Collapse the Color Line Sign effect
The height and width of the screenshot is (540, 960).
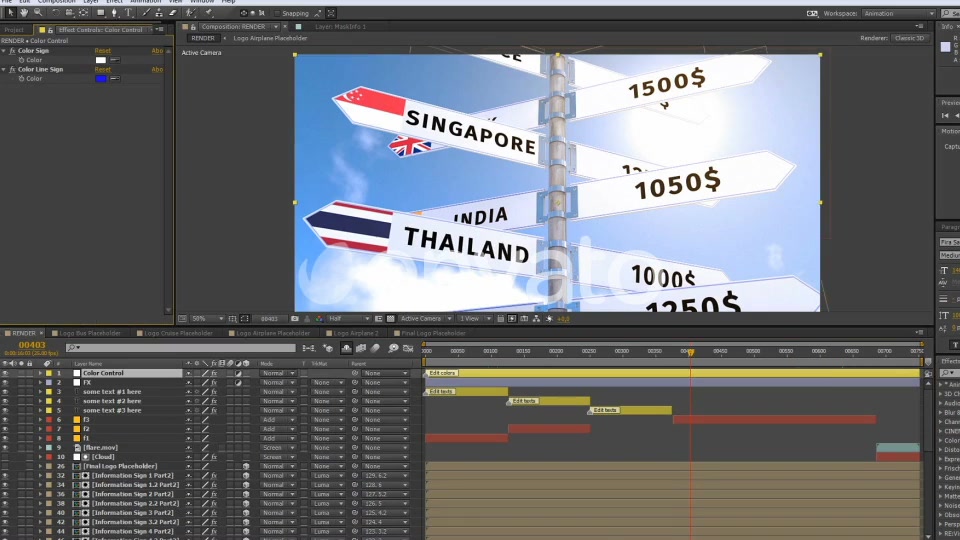coord(4,69)
